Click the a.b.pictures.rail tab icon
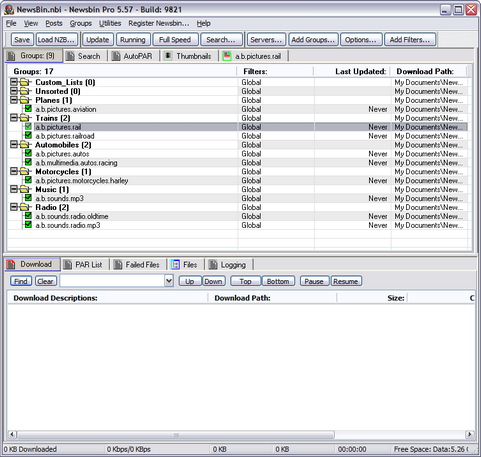The image size is (481, 457). [227, 56]
